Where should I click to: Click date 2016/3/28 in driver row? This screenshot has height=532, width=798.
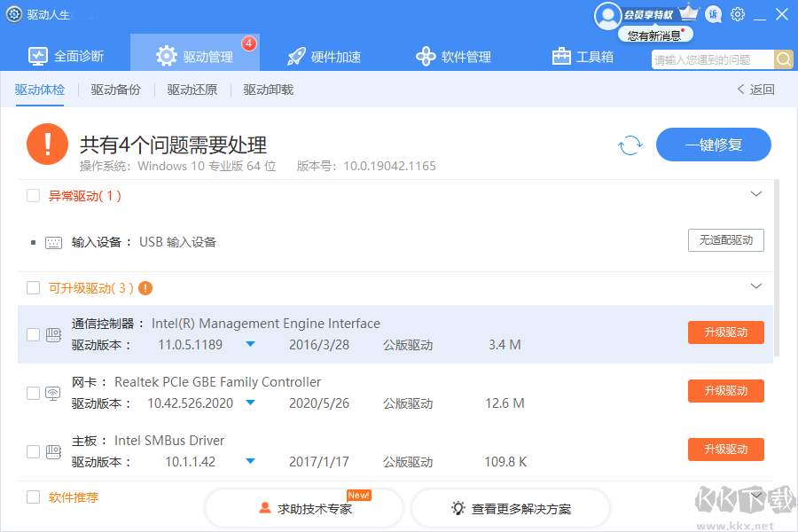(319, 345)
